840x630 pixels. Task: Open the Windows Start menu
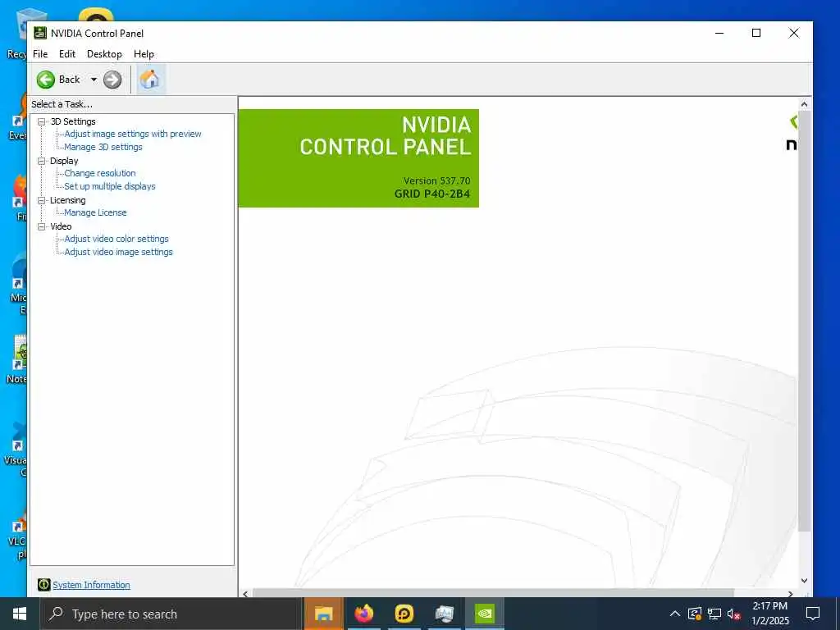click(20, 614)
